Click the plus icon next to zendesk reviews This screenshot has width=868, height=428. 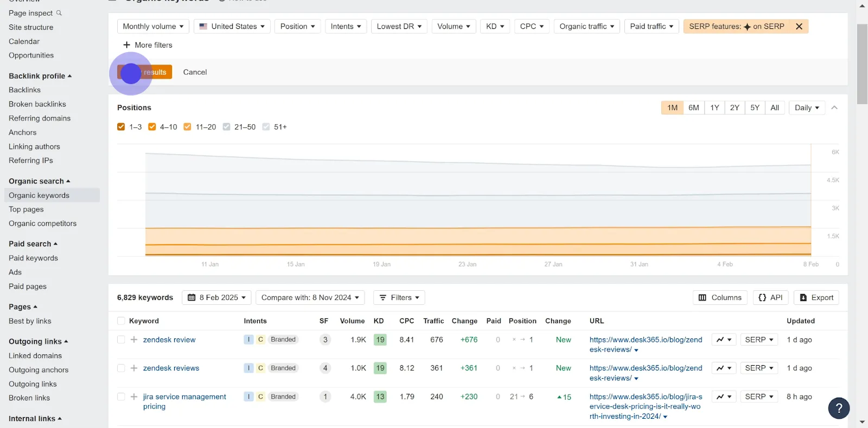coord(134,368)
